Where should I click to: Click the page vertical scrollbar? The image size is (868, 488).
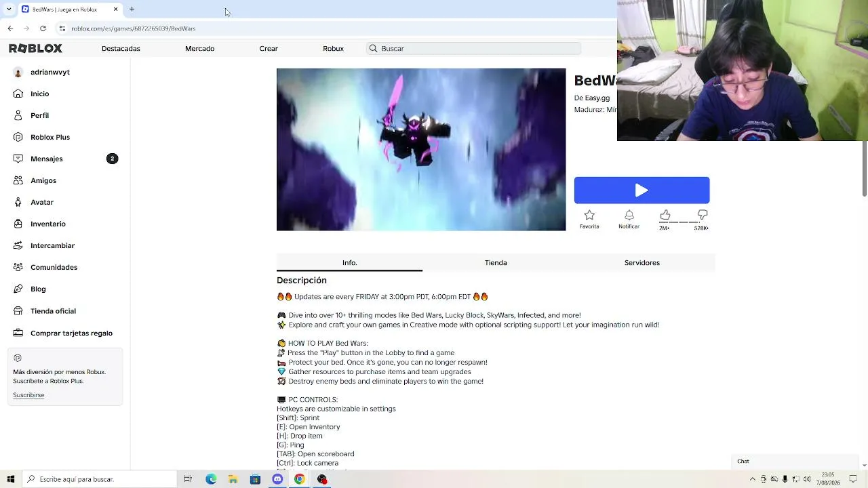(x=864, y=169)
